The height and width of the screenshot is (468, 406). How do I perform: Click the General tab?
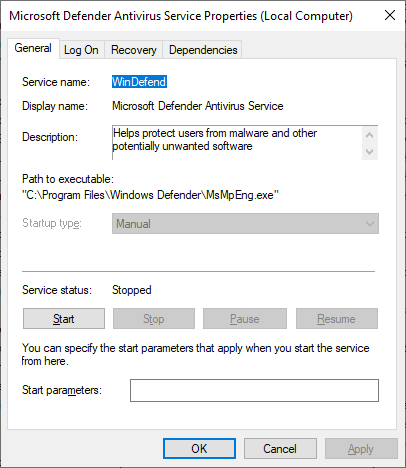click(33, 48)
